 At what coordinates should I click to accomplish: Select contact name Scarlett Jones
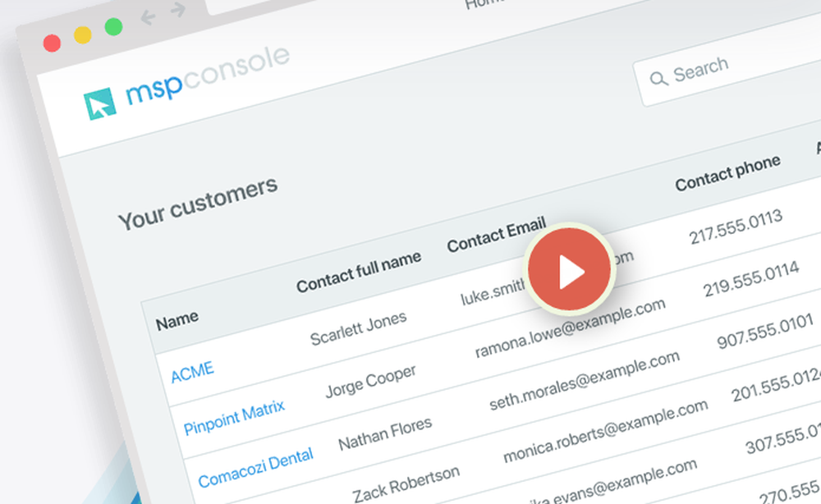(358, 328)
